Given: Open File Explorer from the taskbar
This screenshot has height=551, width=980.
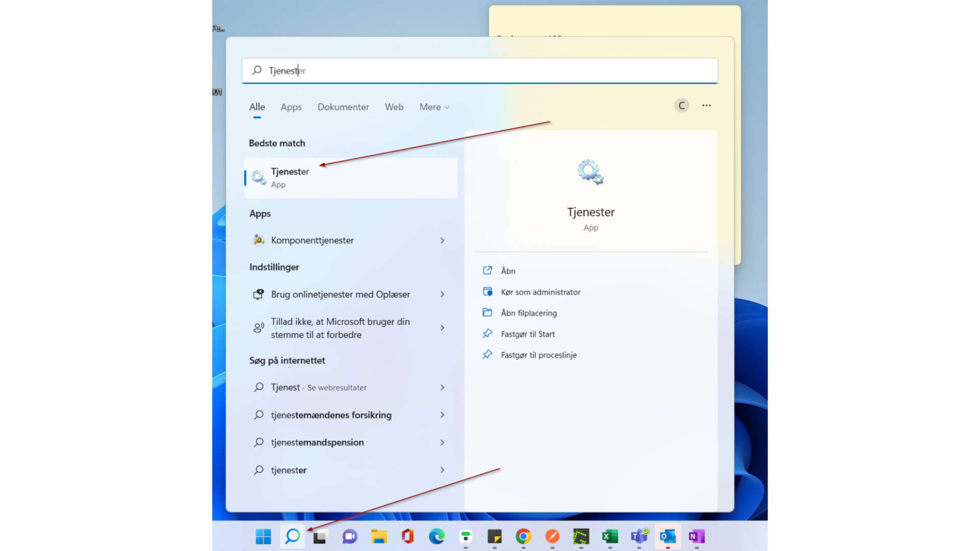Looking at the screenshot, I should (x=379, y=536).
